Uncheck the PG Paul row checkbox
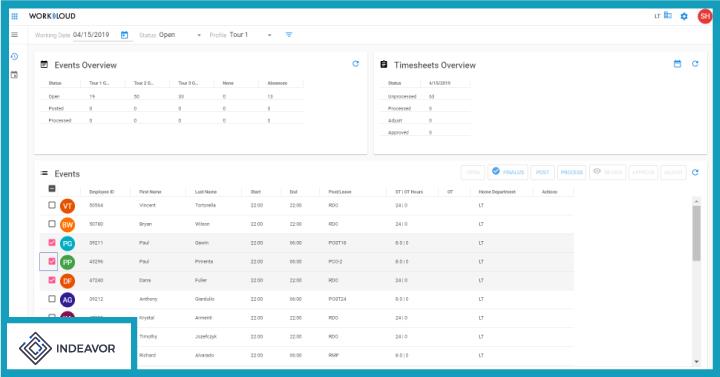The height and width of the screenshot is (377, 720). pyautogui.click(x=52, y=242)
